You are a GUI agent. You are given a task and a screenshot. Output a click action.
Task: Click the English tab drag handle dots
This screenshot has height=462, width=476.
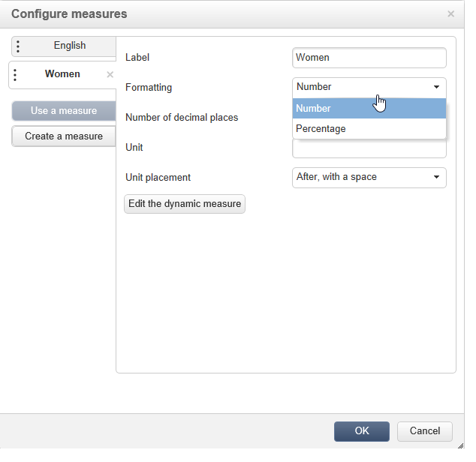click(18, 46)
